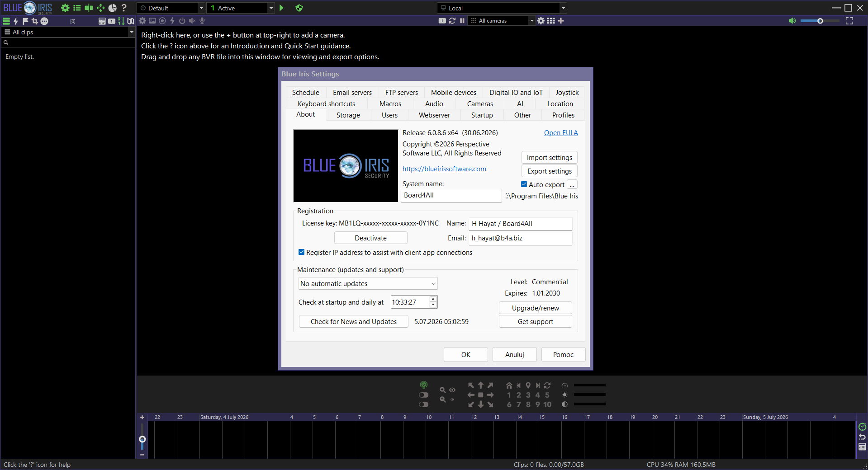Decrease check time with stepper down arrow
Image resolution: width=868 pixels, height=470 pixels.
point(433,305)
